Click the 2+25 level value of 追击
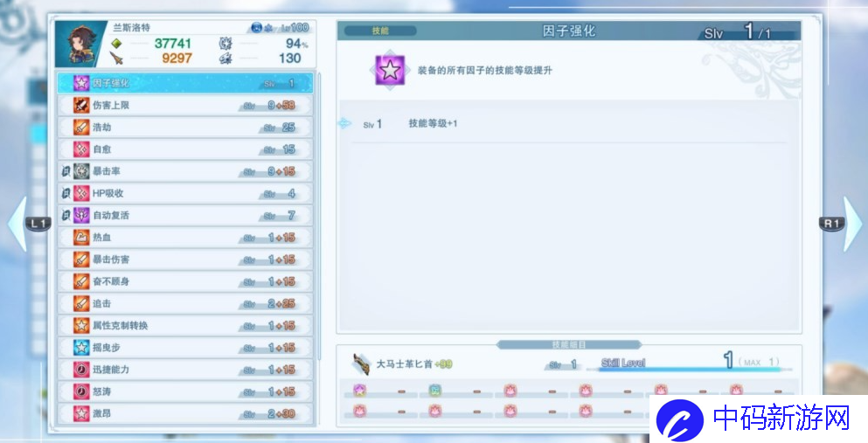Screen dimensions: 868x443 tap(281, 303)
